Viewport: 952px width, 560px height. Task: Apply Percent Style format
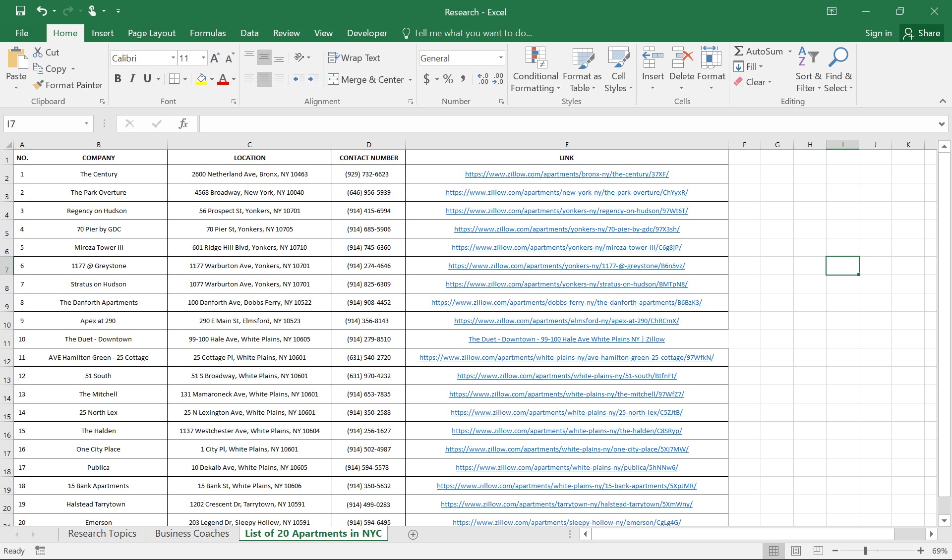448,79
